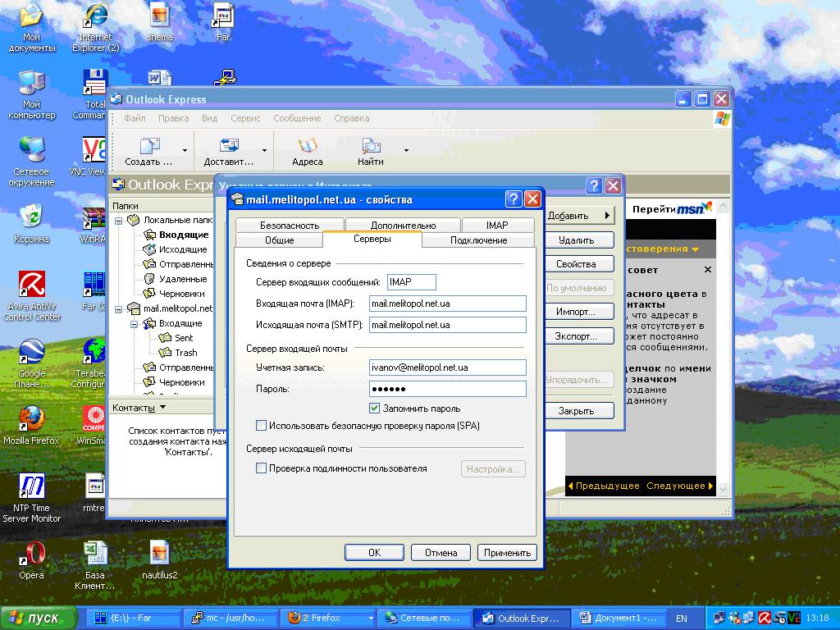Enable secure password authentication (SPA) checkbox
This screenshot has width=840, height=630.
pos(262,426)
